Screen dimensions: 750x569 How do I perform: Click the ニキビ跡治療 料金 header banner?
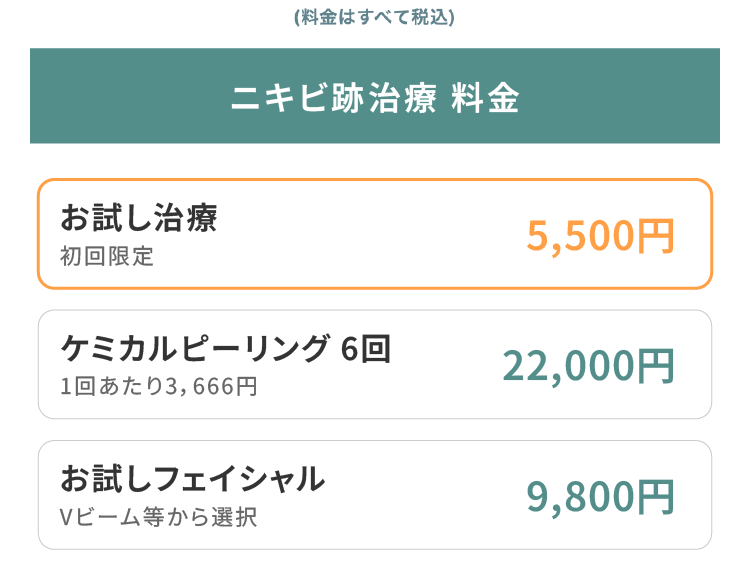(374, 96)
